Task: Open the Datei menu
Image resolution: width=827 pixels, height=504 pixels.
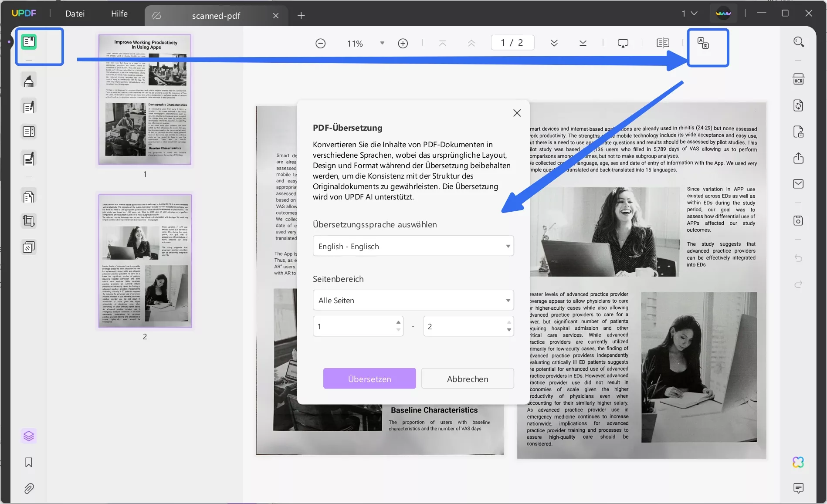Action: pos(75,14)
